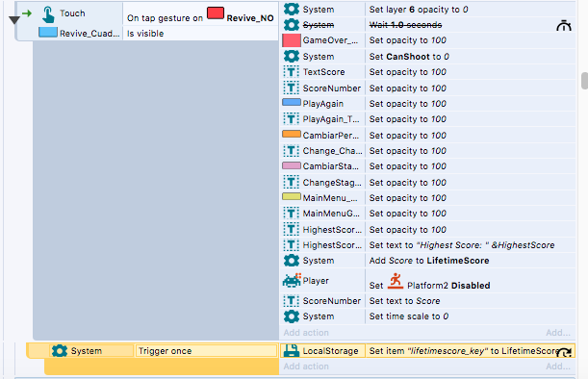Screen dimensions: 588x379
Task: Select the LocalStorage floppy disk icon
Action: click(x=291, y=350)
